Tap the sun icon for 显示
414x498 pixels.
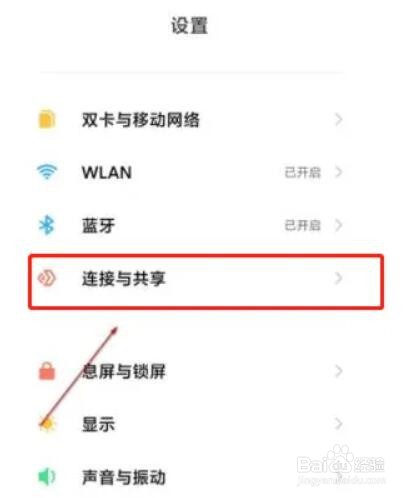point(47,424)
